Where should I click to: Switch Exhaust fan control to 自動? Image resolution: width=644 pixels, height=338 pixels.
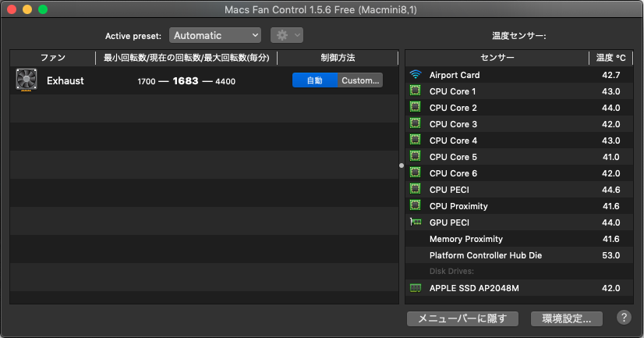coord(315,80)
